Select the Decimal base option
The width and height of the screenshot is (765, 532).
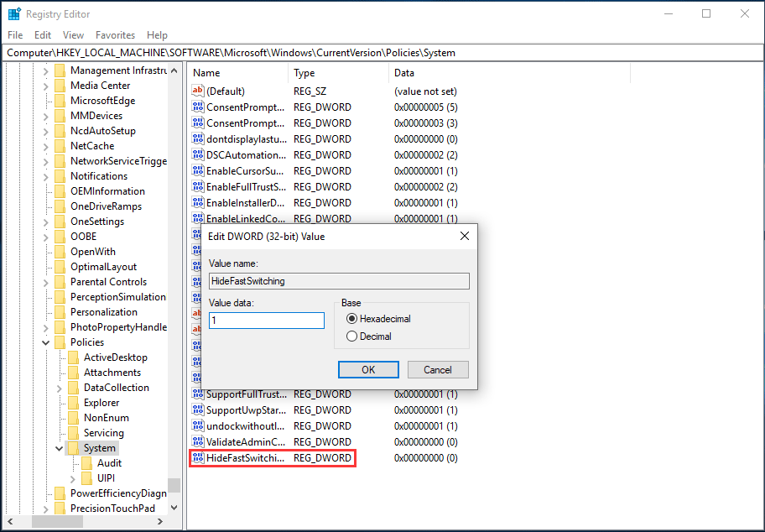(x=352, y=336)
